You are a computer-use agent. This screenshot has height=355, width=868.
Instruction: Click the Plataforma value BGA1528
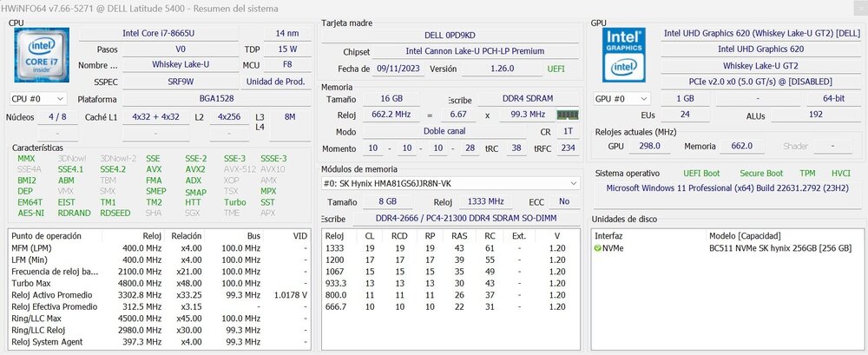pyautogui.click(x=216, y=99)
